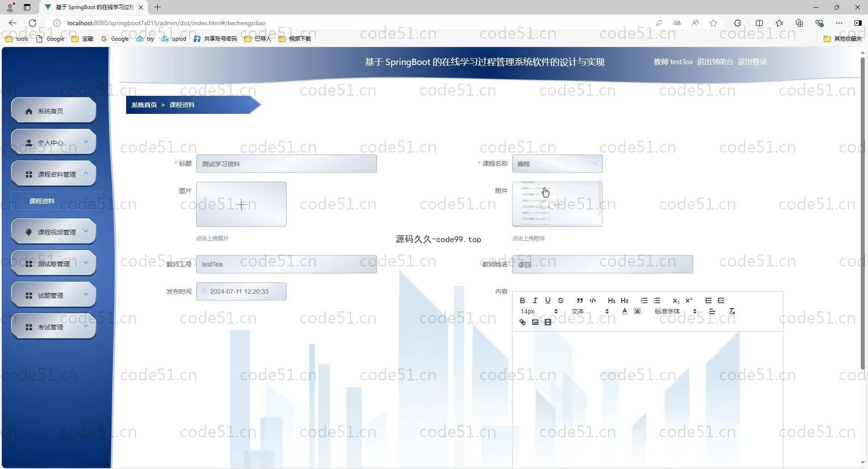868x469 pixels.
Task: Open 文本 heading style dropdown
Action: 590,311
